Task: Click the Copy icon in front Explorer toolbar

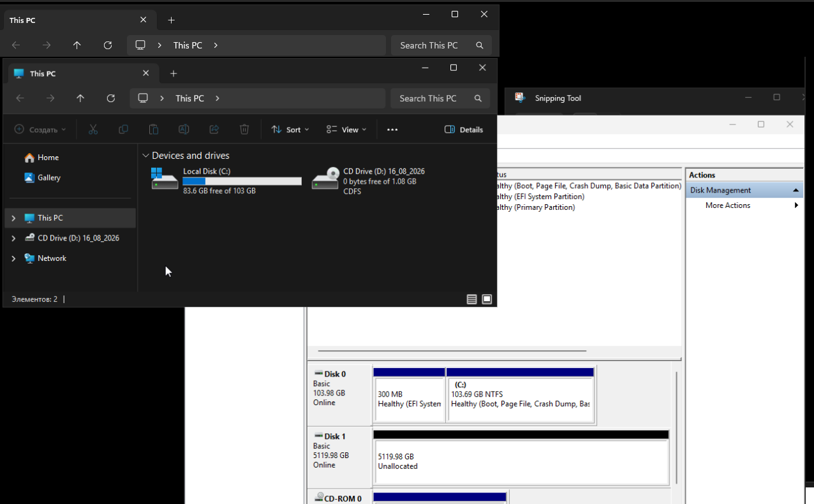Action: pyautogui.click(x=123, y=130)
